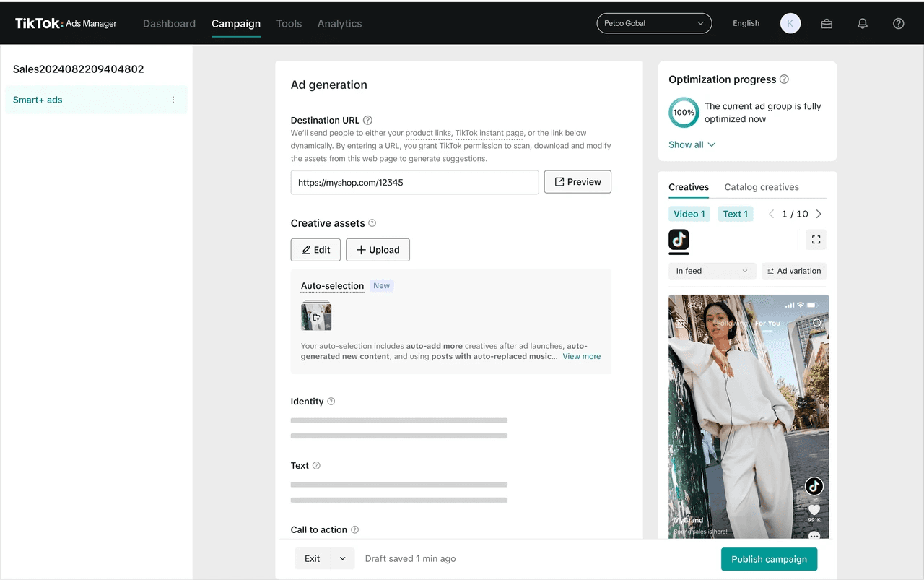The image size is (924, 580).
Task: Expand Show all optimization details
Action: click(x=692, y=144)
